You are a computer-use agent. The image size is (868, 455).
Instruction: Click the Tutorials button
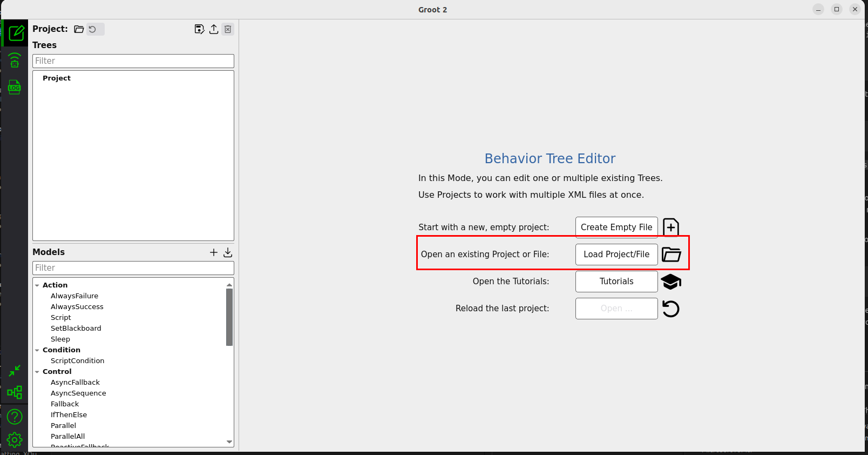(x=616, y=282)
